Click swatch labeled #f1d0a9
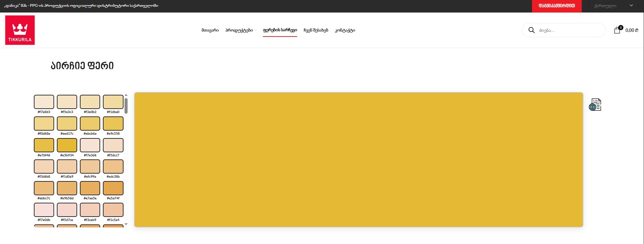 [67, 167]
